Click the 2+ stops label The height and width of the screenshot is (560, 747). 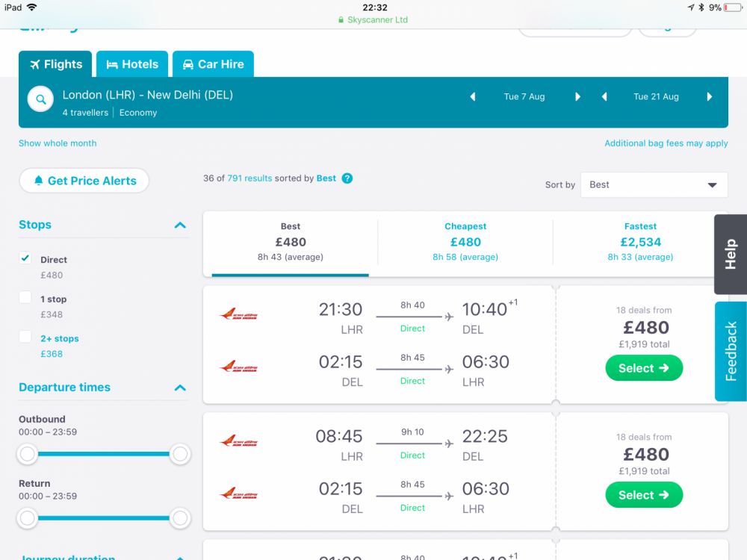(x=60, y=338)
